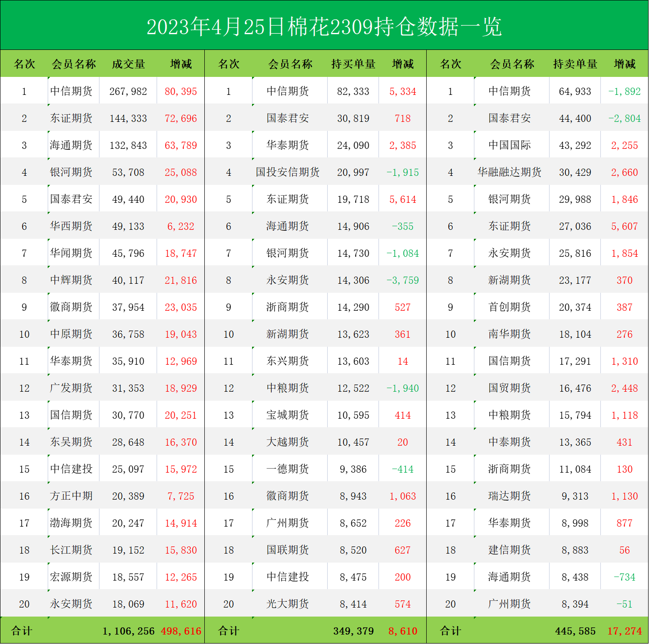This screenshot has width=649, height=644.
Task: Click the -734 change value
Action: [625, 577]
